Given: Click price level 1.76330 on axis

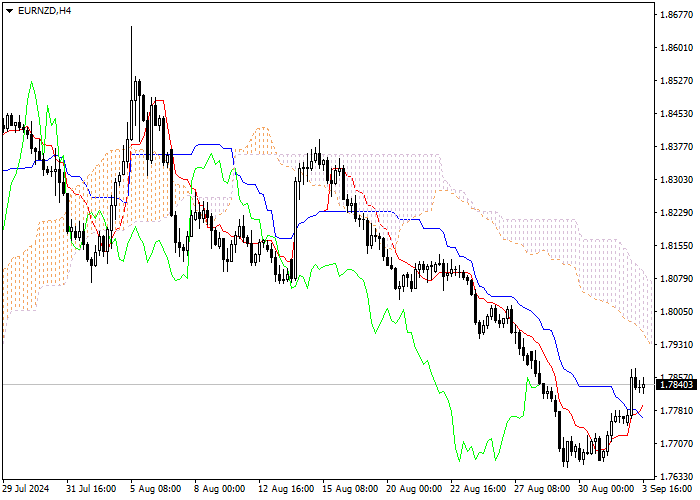Looking at the screenshot, I should coord(677,477).
